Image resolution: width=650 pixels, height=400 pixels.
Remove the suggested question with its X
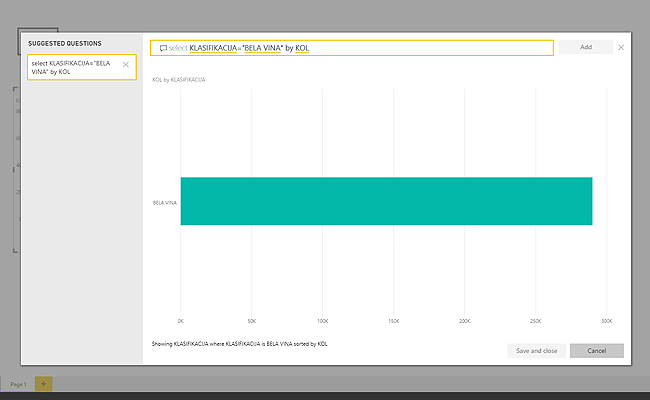coord(125,65)
